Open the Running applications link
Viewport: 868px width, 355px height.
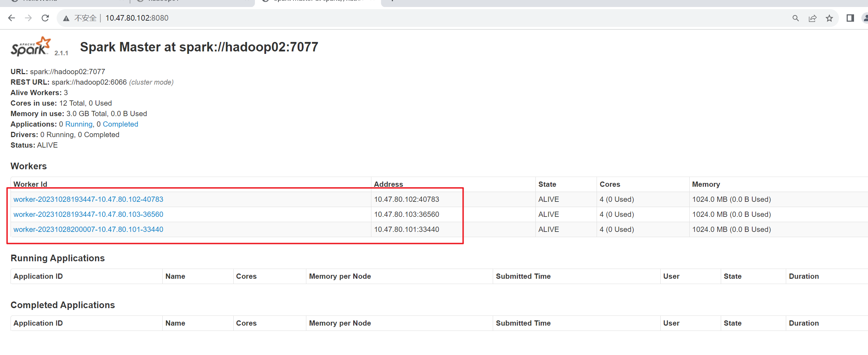79,124
